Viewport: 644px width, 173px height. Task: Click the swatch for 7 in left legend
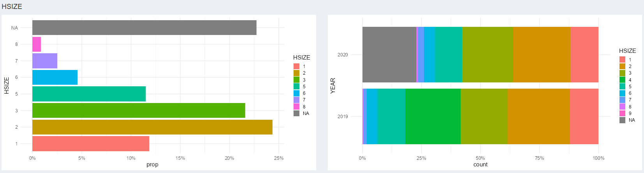click(297, 100)
